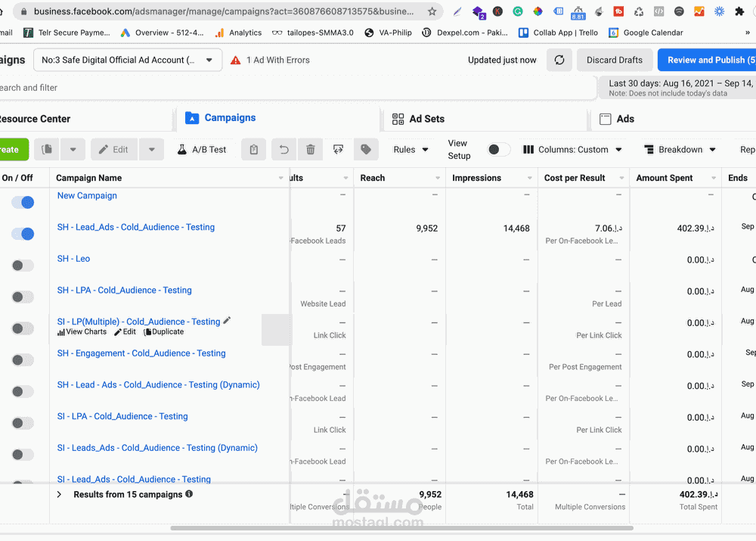Click the horizontal table scrollbar

click(401, 528)
